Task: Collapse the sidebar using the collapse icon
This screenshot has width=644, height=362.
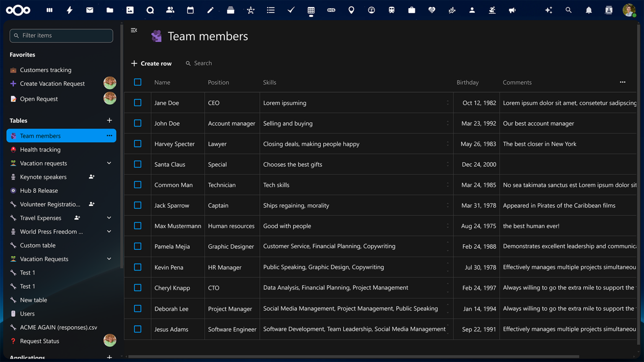Action: (134, 30)
